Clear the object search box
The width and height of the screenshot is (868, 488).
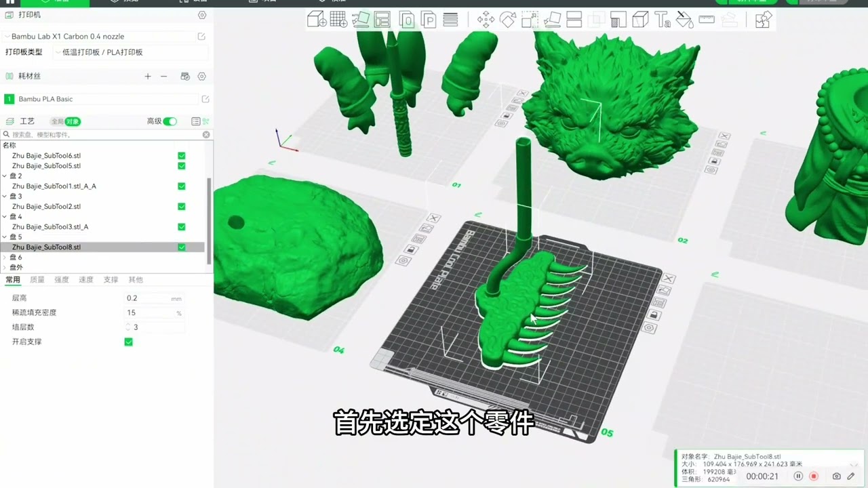tap(206, 135)
